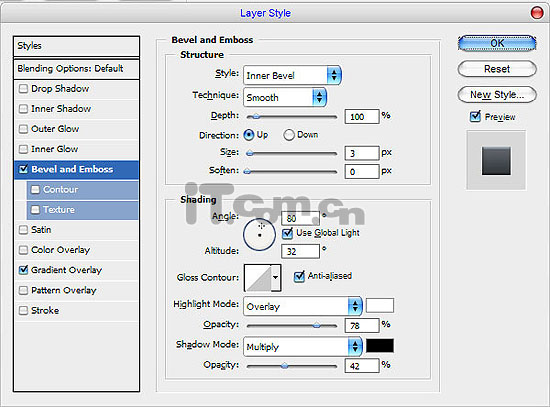Click the Size slider handle
Image resolution: width=550 pixels, height=407 pixels.
click(249, 153)
